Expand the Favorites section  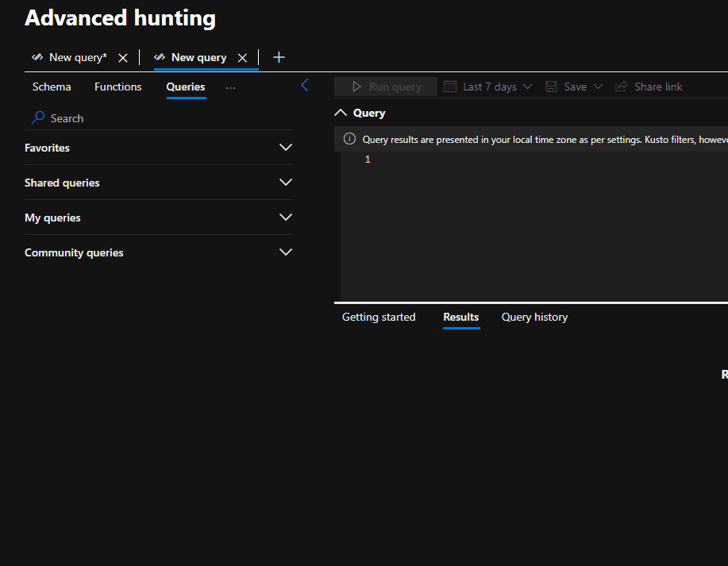(x=285, y=147)
